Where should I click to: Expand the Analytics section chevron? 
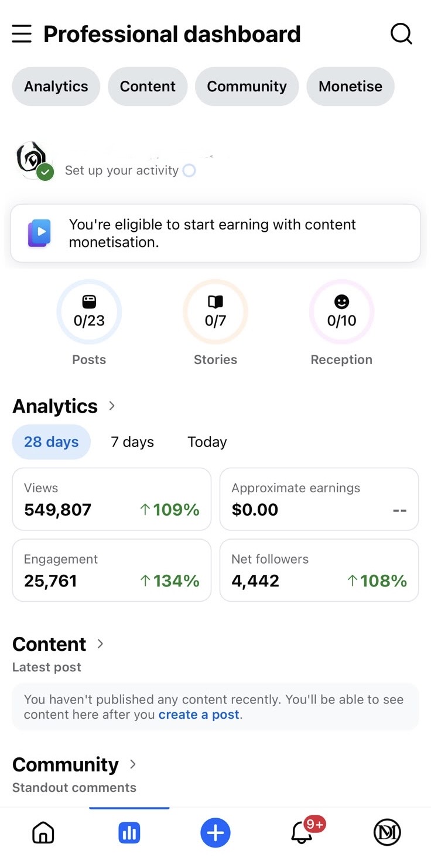pyautogui.click(x=112, y=406)
